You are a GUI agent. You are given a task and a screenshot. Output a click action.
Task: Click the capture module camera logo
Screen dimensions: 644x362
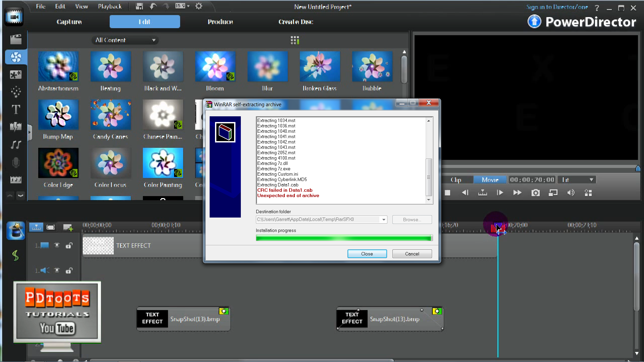(x=14, y=17)
